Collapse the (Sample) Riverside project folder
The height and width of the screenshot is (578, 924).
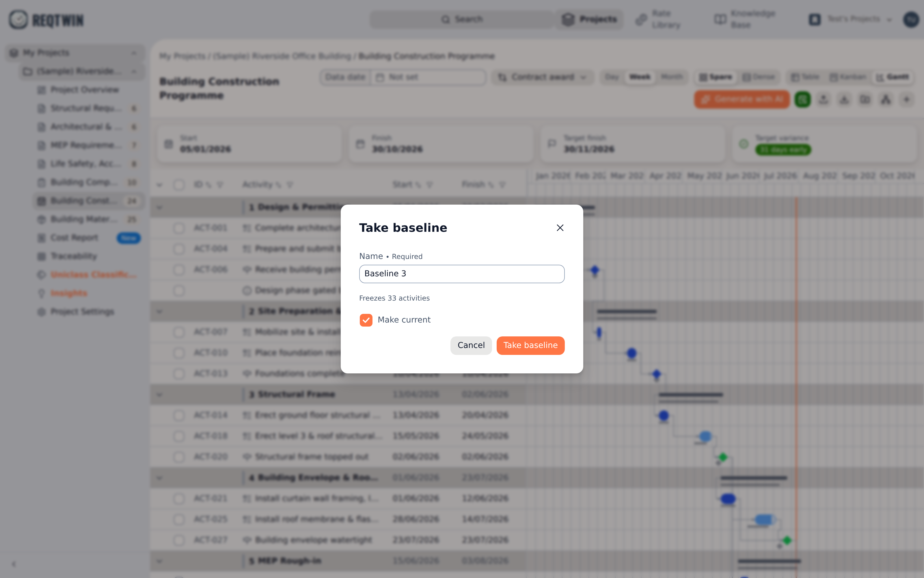(x=134, y=71)
